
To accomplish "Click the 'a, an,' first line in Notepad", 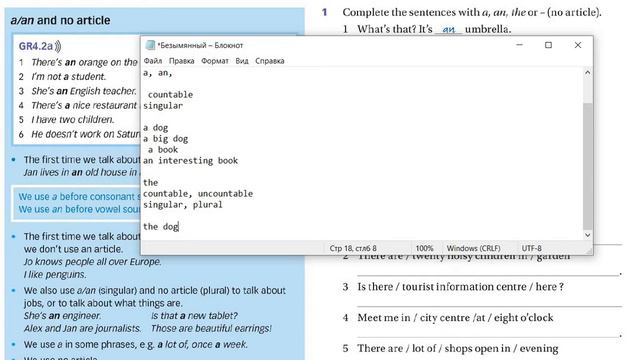I will 158,73.
